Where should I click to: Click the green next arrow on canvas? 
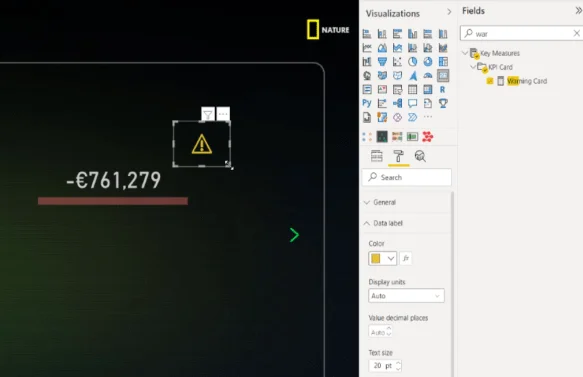click(x=294, y=235)
